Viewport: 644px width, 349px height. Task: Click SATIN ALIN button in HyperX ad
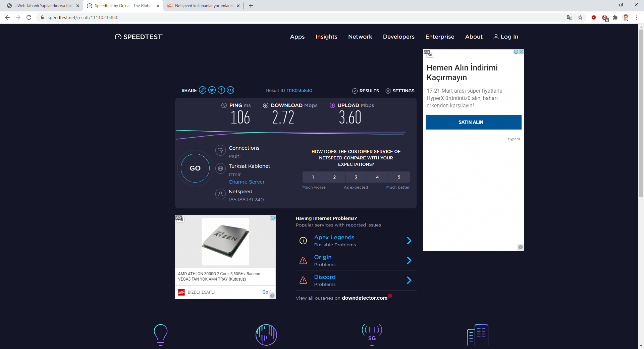click(473, 122)
